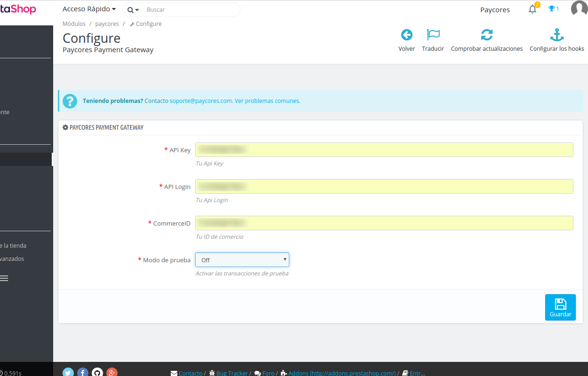Image resolution: width=588 pixels, height=376 pixels.
Task: Open the Foro footer link
Action: (268, 373)
